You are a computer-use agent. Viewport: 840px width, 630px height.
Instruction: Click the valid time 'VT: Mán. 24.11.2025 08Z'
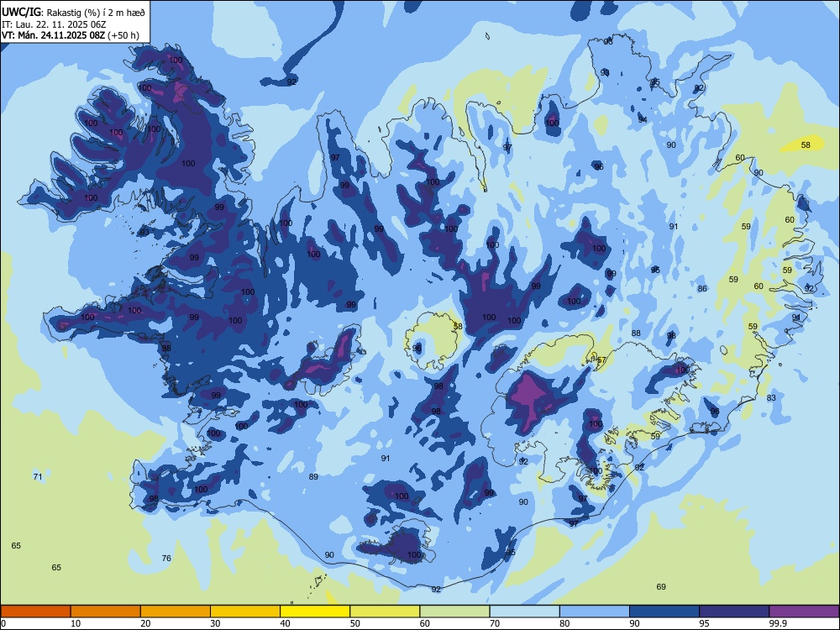(53, 35)
